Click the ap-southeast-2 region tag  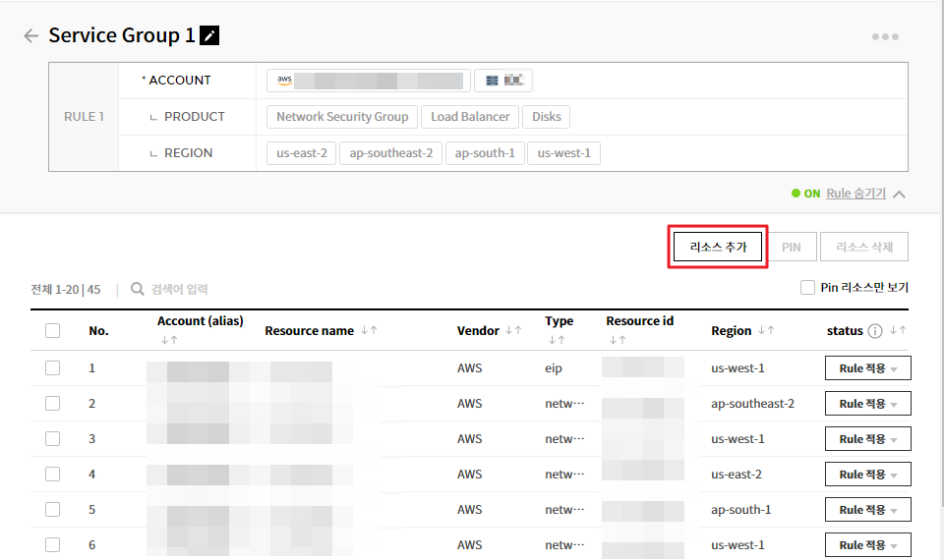coord(391,153)
